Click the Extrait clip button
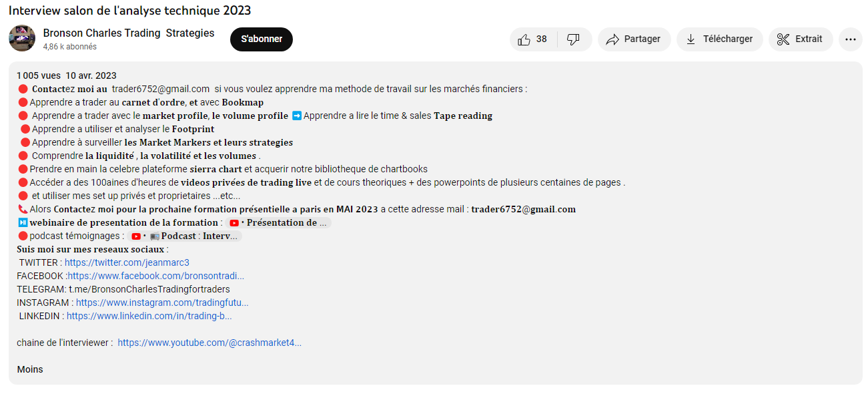The image size is (868, 394). coord(801,39)
